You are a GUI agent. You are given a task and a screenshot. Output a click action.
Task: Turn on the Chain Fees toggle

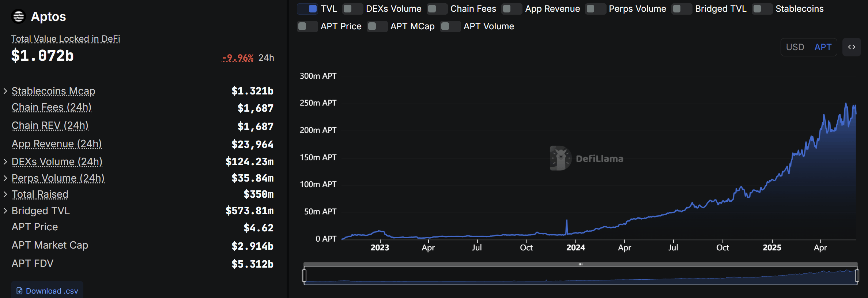pos(437,9)
